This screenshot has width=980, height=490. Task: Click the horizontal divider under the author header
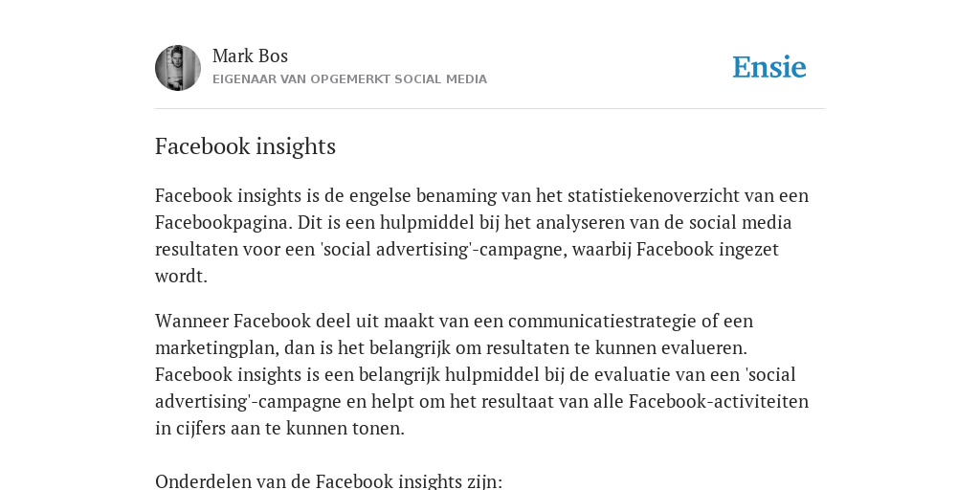click(x=490, y=109)
